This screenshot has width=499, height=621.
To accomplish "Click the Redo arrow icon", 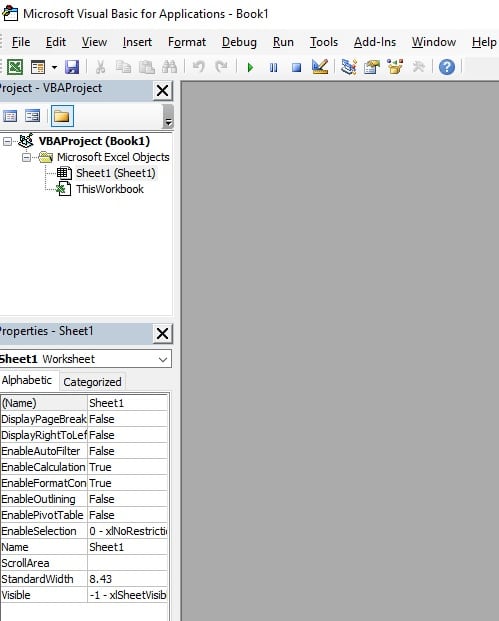I will pyautogui.click(x=221, y=67).
